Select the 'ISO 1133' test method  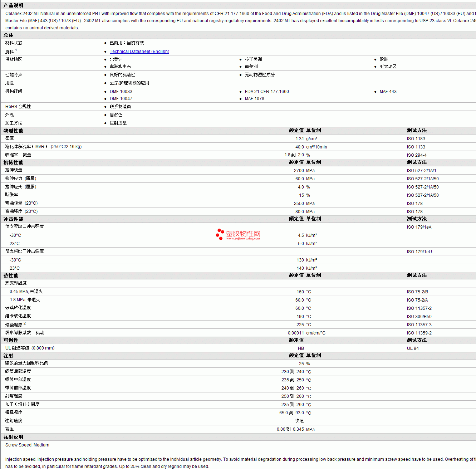[x=416, y=147]
